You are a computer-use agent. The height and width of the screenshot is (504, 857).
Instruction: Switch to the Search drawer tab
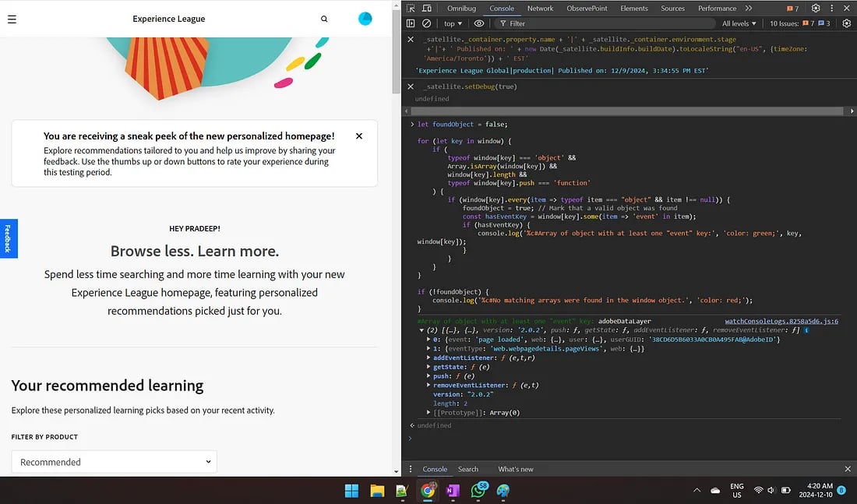(x=468, y=469)
